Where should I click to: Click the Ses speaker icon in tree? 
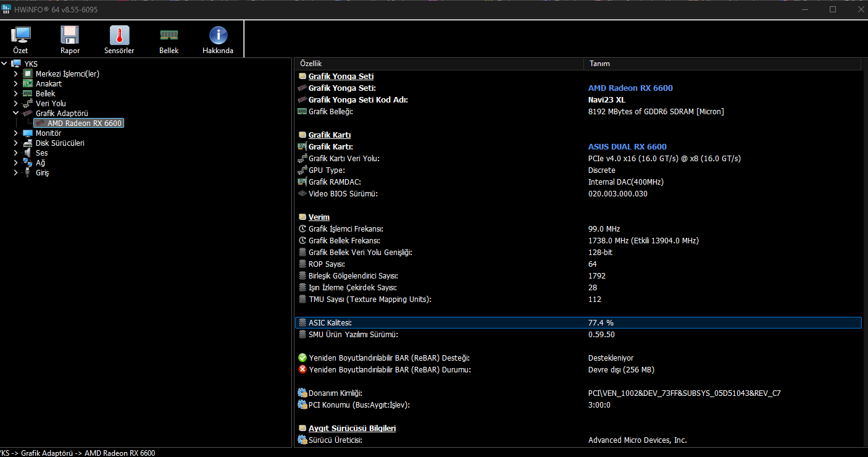click(x=28, y=153)
